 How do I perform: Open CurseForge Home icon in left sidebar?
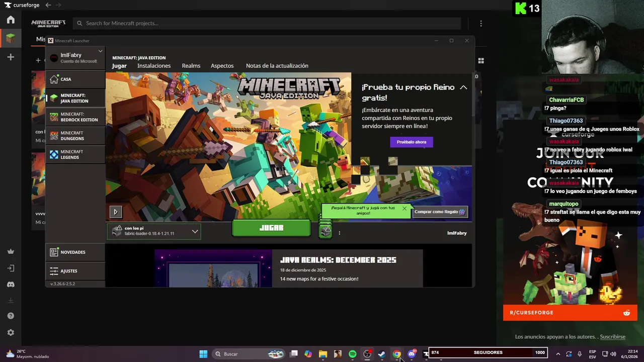click(x=11, y=20)
